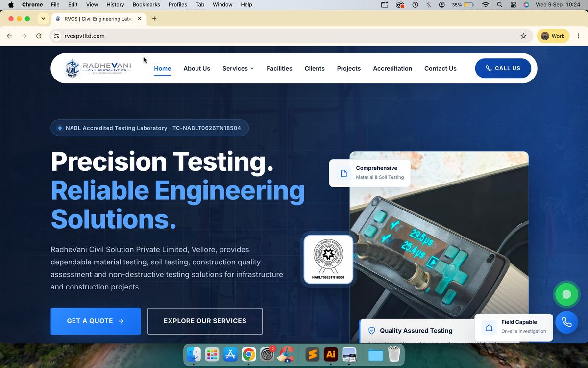The image size is (588, 368).
Task: Open the Bookmarks menu in the menu bar
Action: pos(147,5)
